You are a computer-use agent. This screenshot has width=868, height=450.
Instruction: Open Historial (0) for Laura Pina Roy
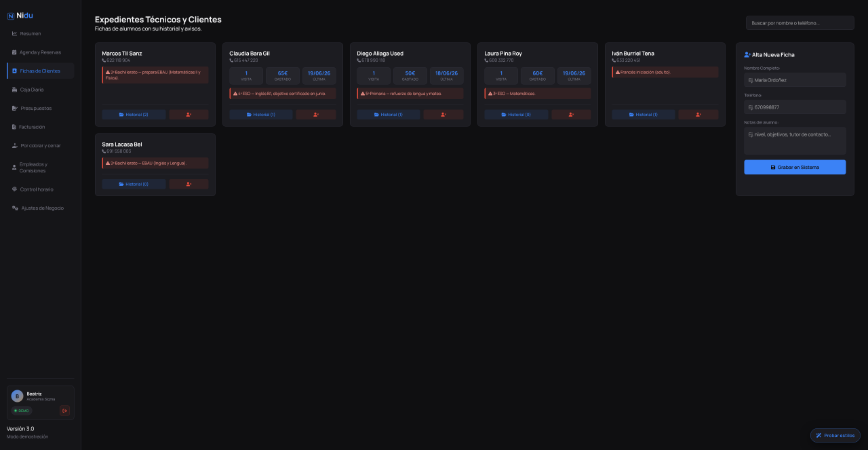[x=516, y=115]
